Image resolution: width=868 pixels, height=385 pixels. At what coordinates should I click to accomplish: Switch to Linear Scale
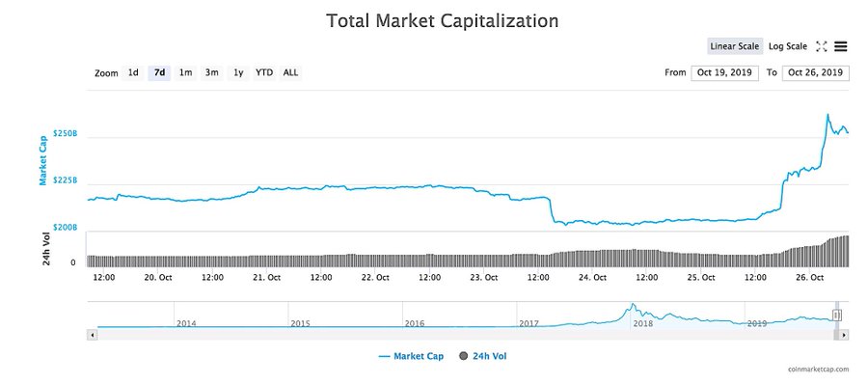[735, 46]
